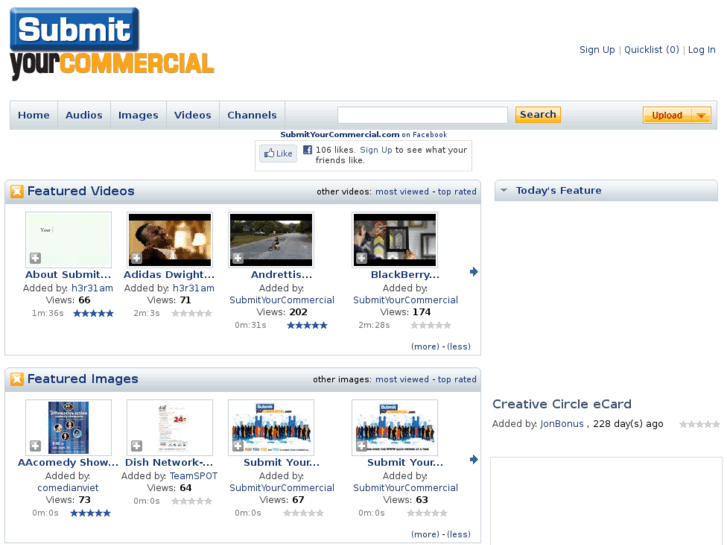The width and height of the screenshot is (727, 545).
Task: Show top rated videos
Action: coord(457,192)
